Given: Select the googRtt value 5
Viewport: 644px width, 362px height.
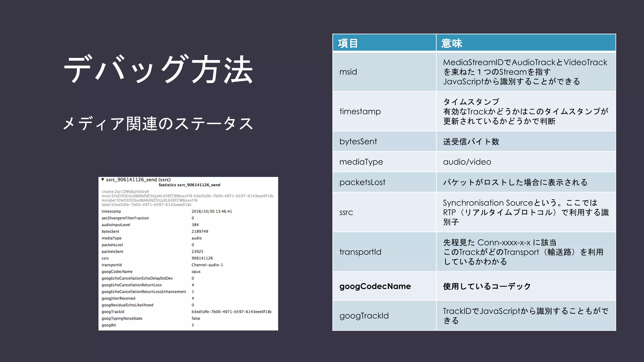Looking at the screenshot, I should (x=193, y=325).
